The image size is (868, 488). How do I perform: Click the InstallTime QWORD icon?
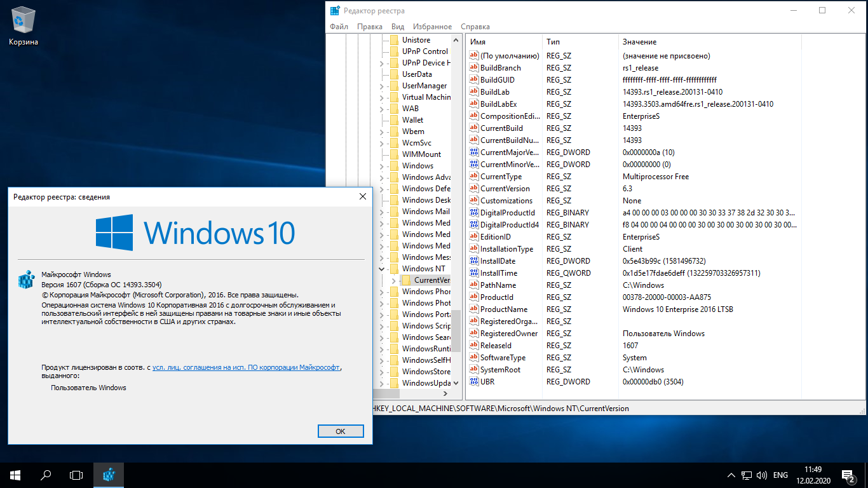coord(473,273)
